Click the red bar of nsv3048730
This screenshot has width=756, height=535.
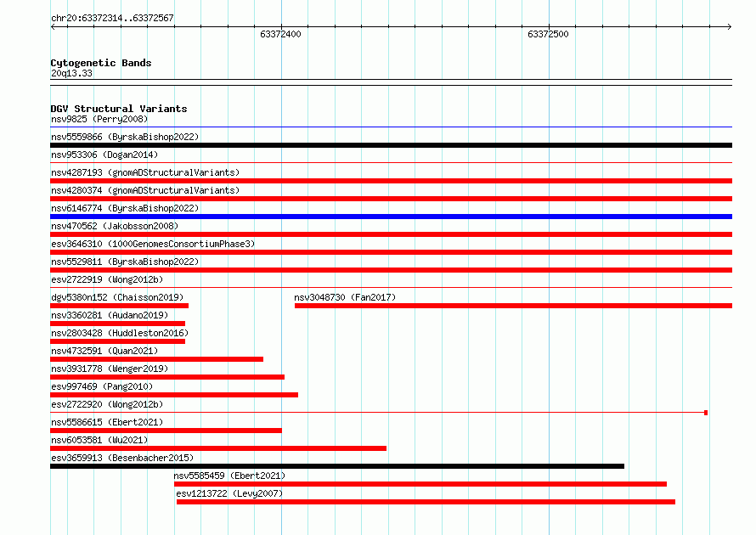tap(513, 306)
